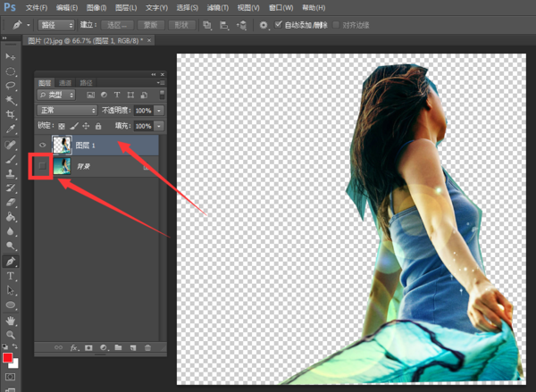Toggle lock all padlock icon
Screen dimensions: 536x392
[x=98, y=126]
